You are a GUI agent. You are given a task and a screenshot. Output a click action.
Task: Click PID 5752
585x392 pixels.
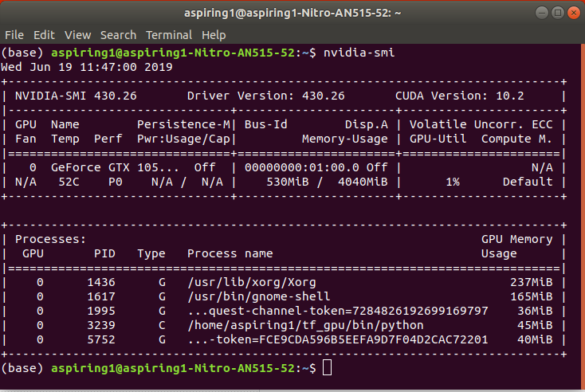point(101,339)
